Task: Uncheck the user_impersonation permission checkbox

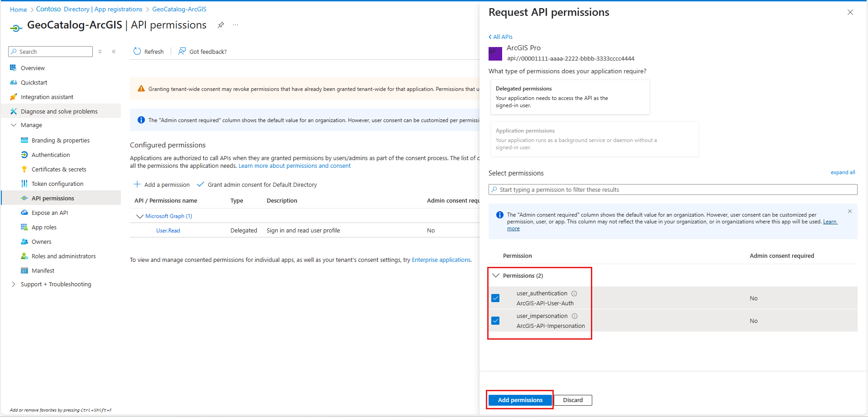Action: pos(495,321)
